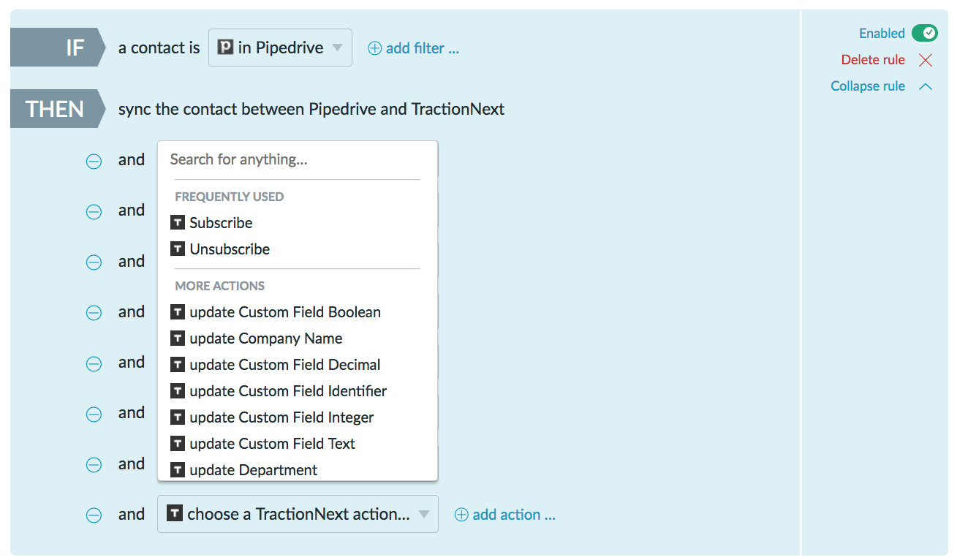Open the 'in Pipedrive' dropdown
957x560 pixels.
pyautogui.click(x=280, y=48)
